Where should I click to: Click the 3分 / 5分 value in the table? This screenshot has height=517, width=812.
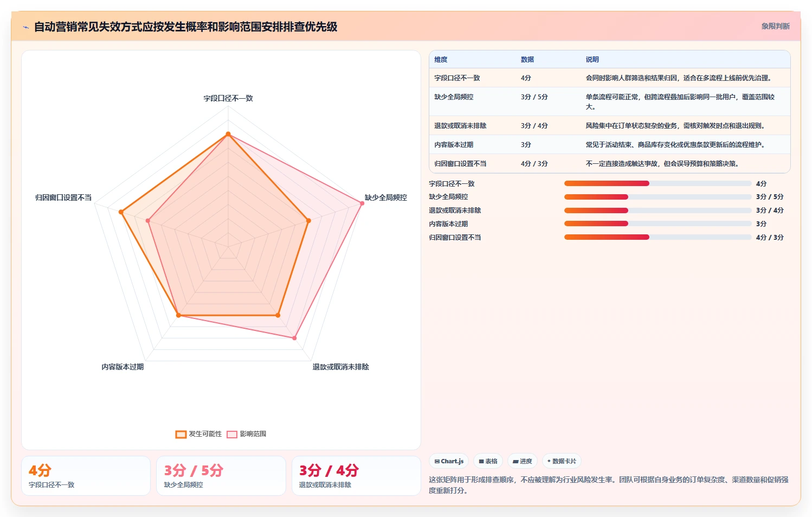pos(534,97)
